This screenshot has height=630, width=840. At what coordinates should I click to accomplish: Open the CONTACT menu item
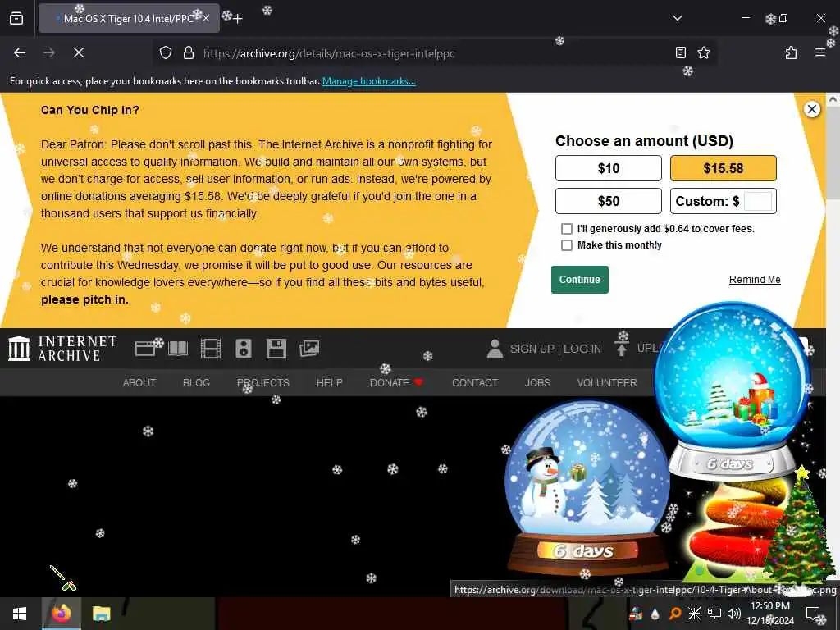(475, 383)
